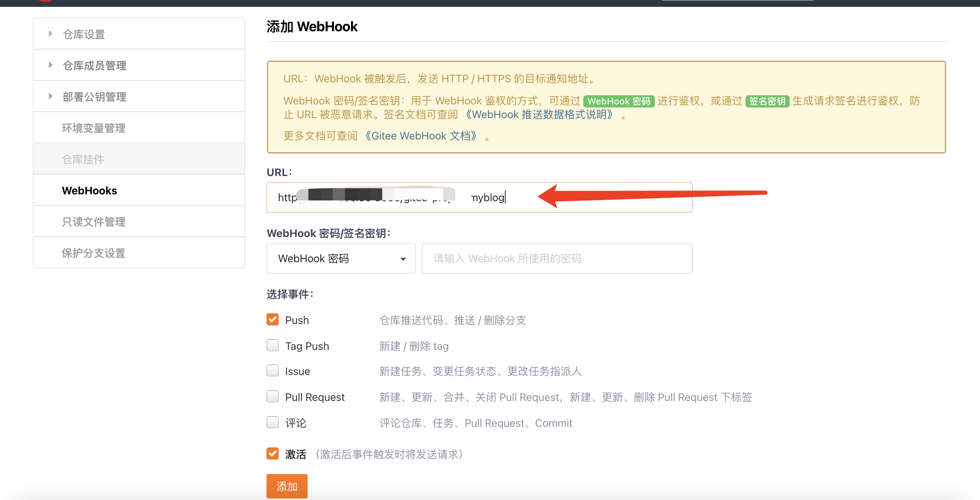Focus the WebHook password input field
The image size is (980, 500).
pyautogui.click(x=557, y=258)
